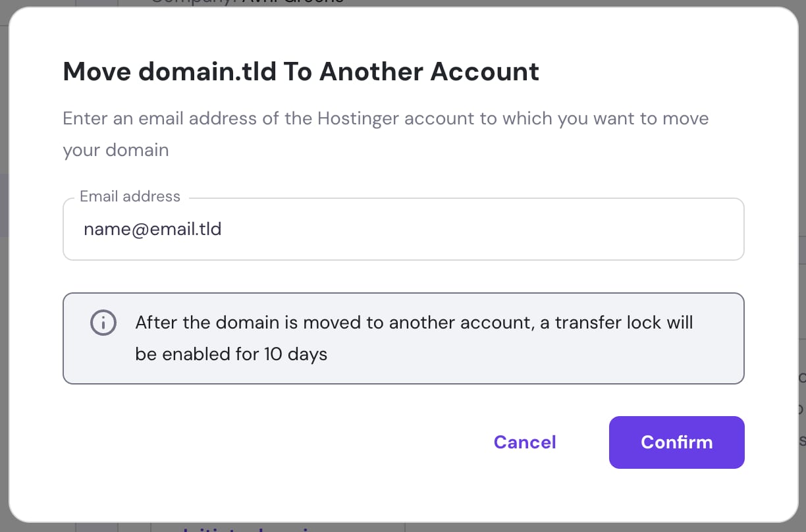Click "After the domain is moved" notice text
The image size is (806, 532).
259,323
